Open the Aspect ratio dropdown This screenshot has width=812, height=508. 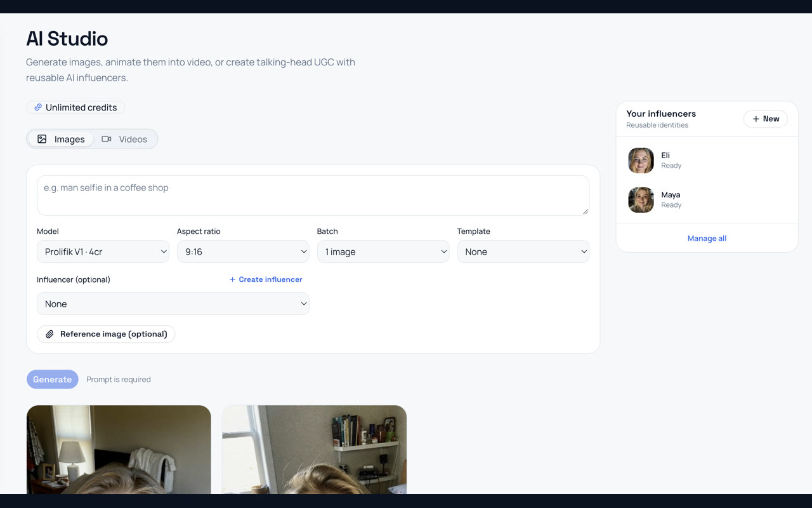pos(243,251)
